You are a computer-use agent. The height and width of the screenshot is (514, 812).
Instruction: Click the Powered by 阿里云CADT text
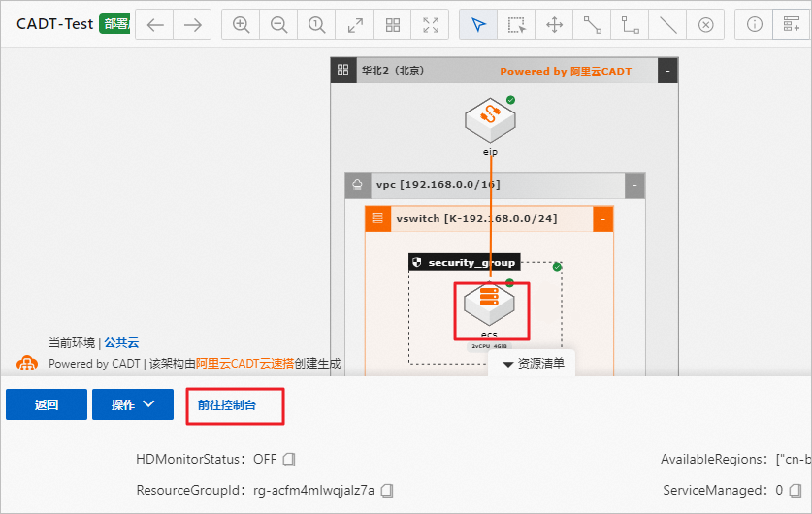click(x=566, y=71)
